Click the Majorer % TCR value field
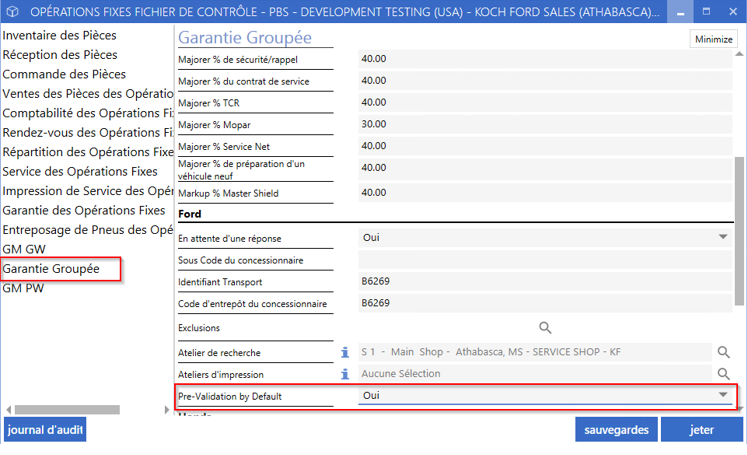 [x=545, y=102]
